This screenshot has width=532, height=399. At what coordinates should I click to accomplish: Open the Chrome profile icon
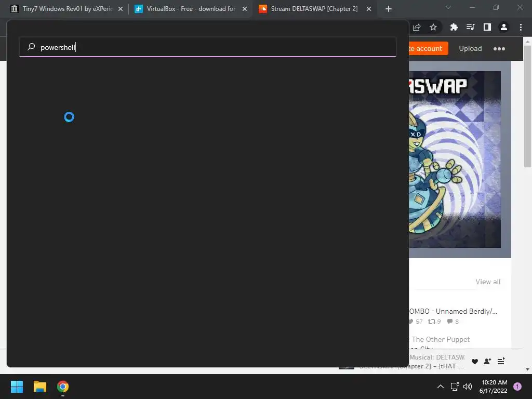[504, 27]
